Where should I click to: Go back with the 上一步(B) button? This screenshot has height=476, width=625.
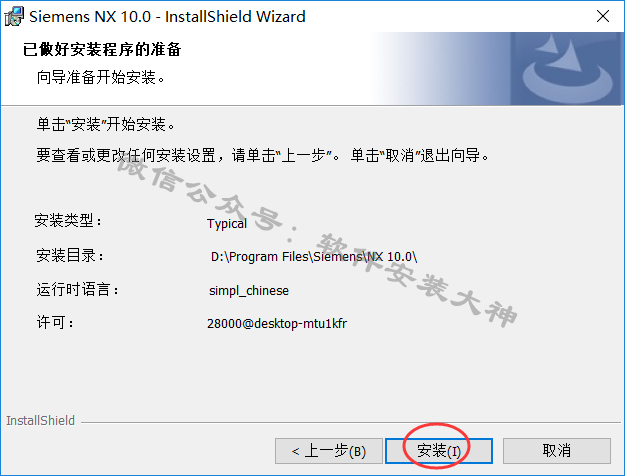[329, 451]
